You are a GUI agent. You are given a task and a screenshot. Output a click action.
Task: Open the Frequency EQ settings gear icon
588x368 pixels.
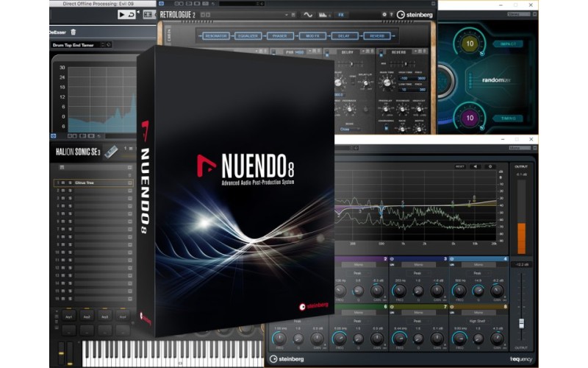coord(490,166)
